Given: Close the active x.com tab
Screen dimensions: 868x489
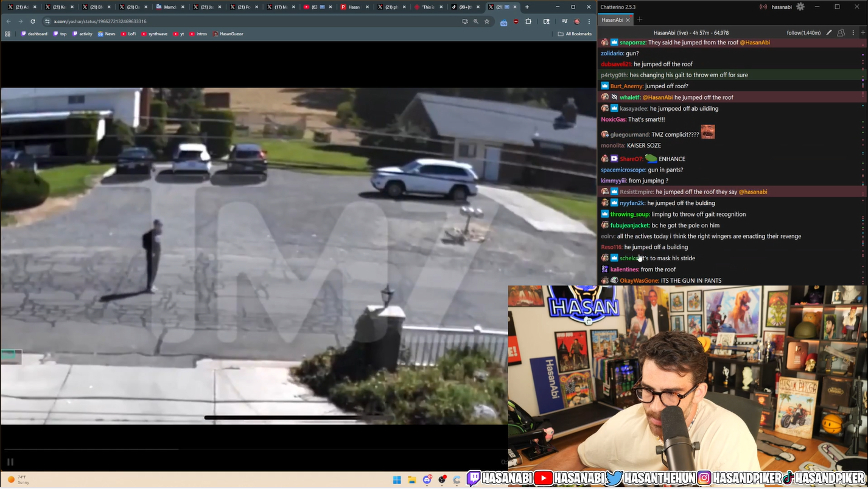Looking at the screenshot, I should point(516,7).
